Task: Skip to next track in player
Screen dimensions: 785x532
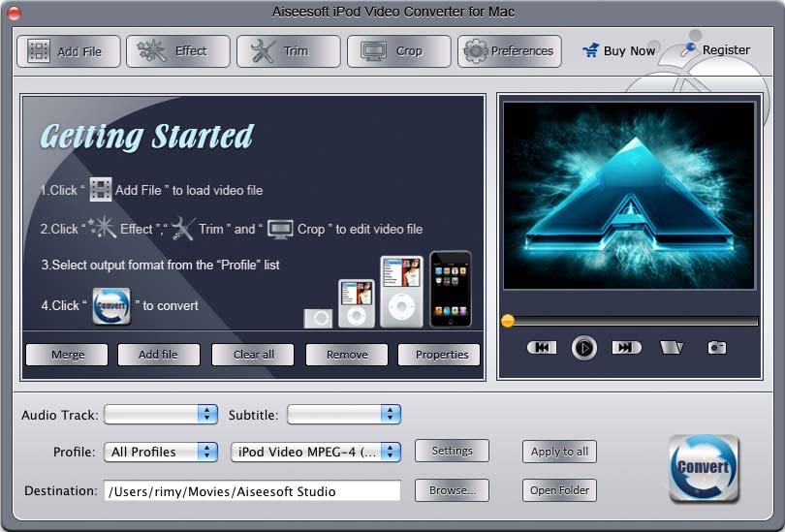Action: point(626,347)
